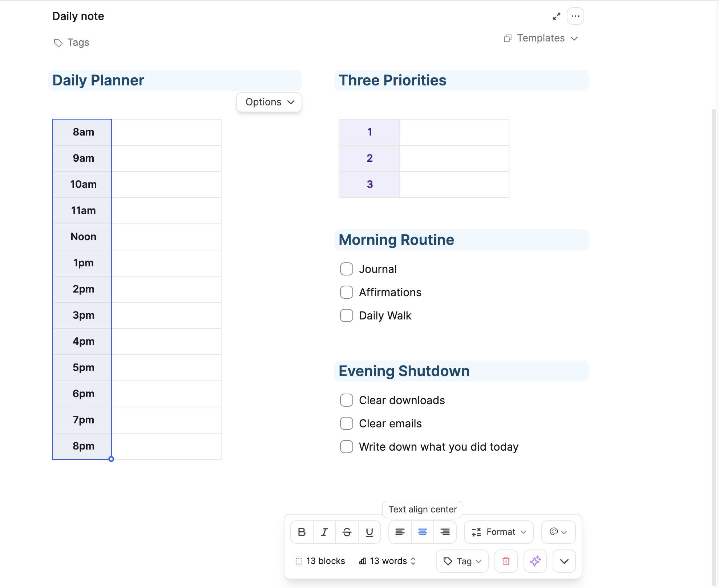The image size is (719, 588).
Task: Select the Noon time cell
Action: click(x=82, y=237)
